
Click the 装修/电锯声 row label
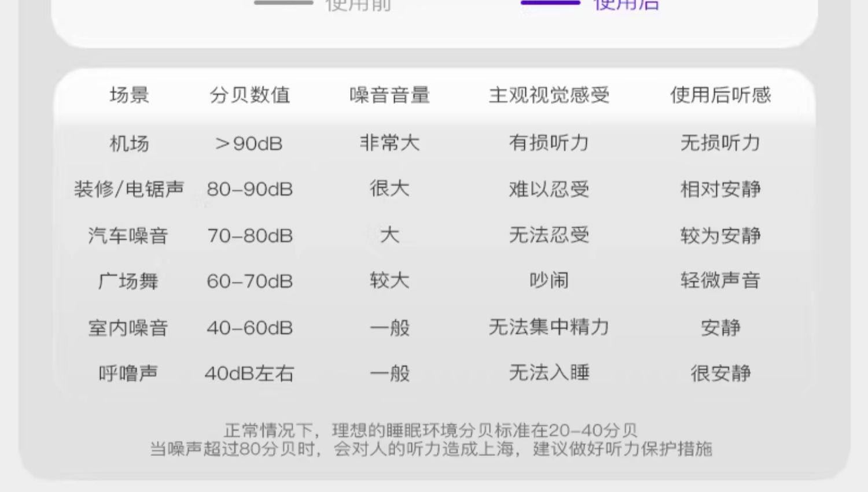pyautogui.click(x=129, y=189)
